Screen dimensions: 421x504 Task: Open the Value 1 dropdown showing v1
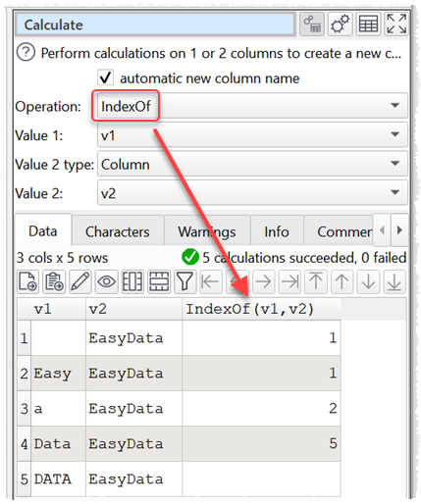[x=252, y=134]
